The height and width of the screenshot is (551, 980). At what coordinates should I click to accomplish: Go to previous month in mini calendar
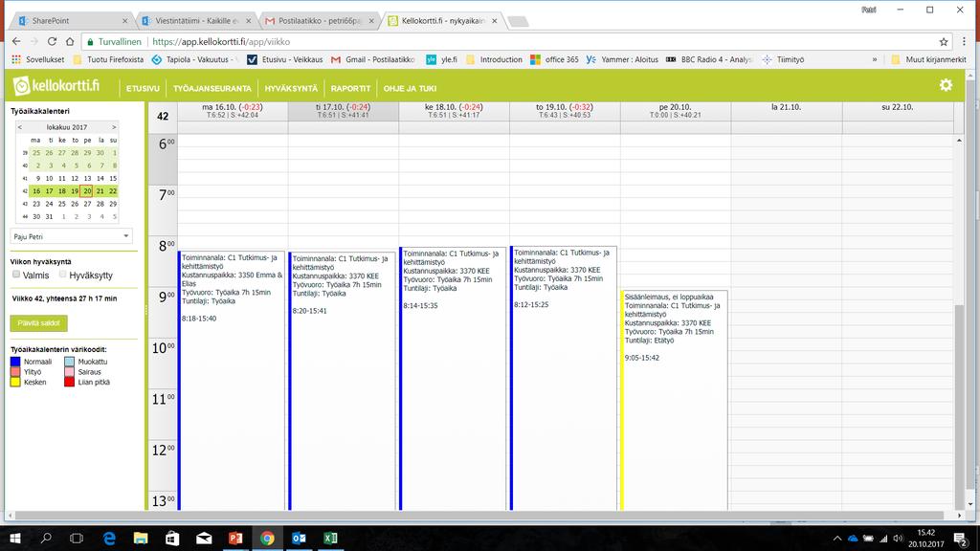20,127
